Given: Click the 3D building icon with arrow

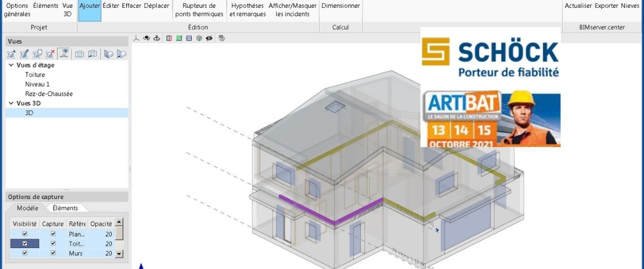Looking at the screenshot, I should [x=122, y=54].
